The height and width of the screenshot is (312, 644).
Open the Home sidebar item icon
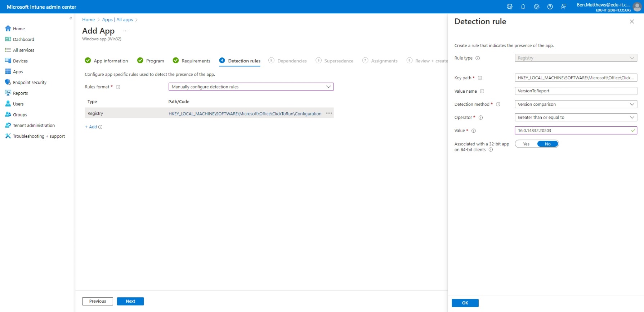pos(8,28)
